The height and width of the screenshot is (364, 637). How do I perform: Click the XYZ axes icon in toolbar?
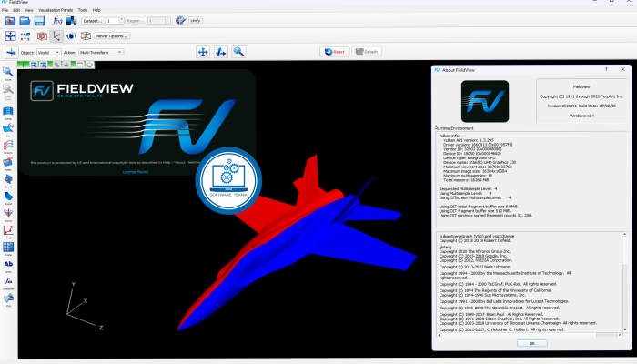(x=25, y=36)
